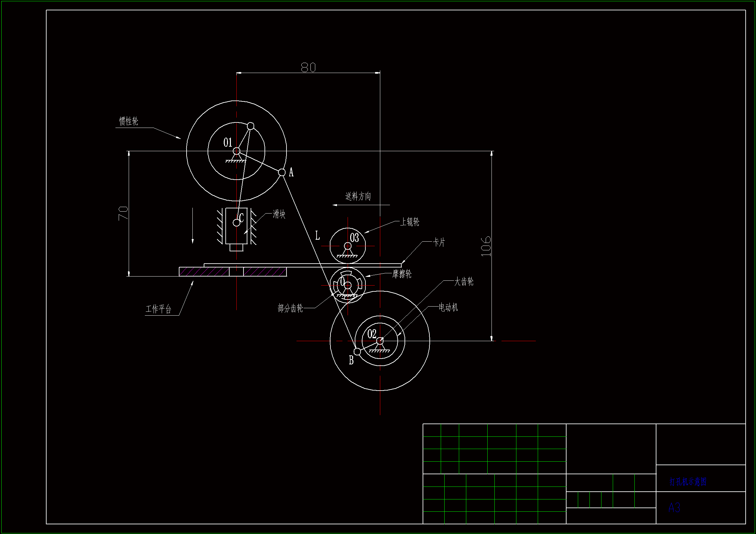This screenshot has width=756, height=534.
Task: Click the O3 upper roller center
Action: [348, 246]
